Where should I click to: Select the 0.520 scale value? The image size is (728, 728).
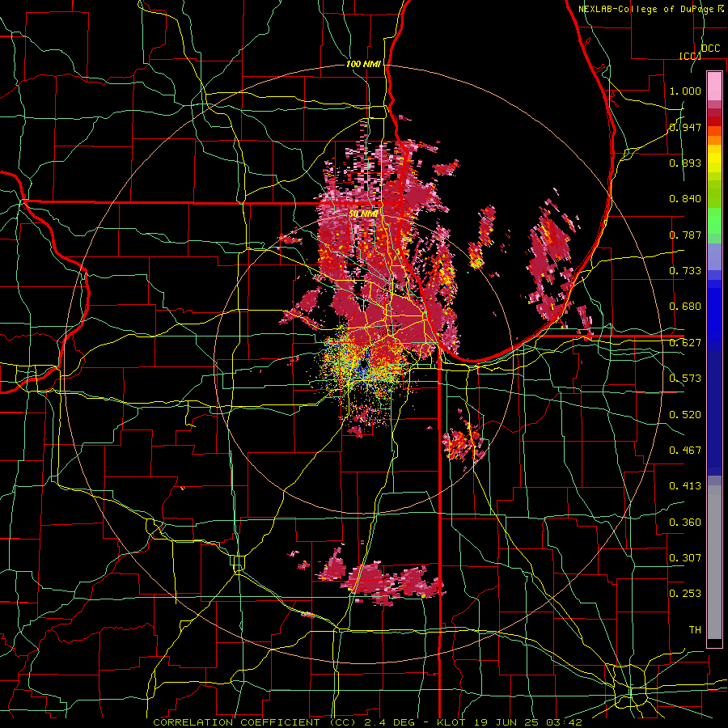click(x=685, y=415)
